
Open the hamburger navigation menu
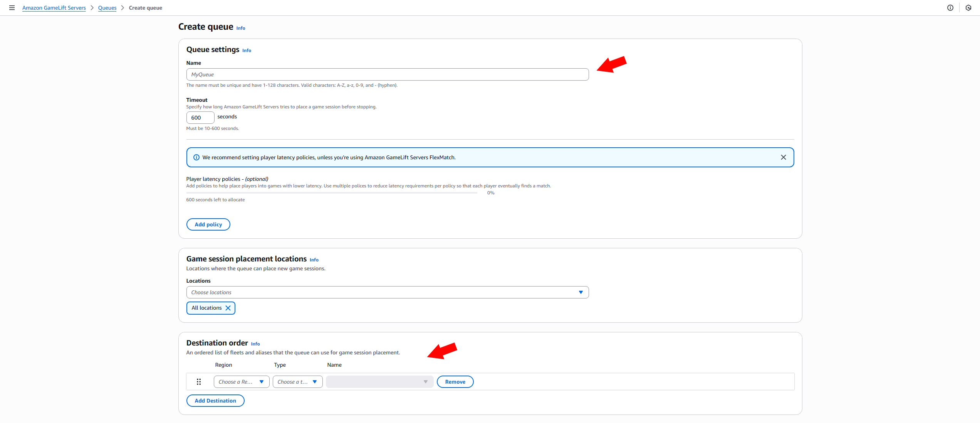tap(12, 8)
